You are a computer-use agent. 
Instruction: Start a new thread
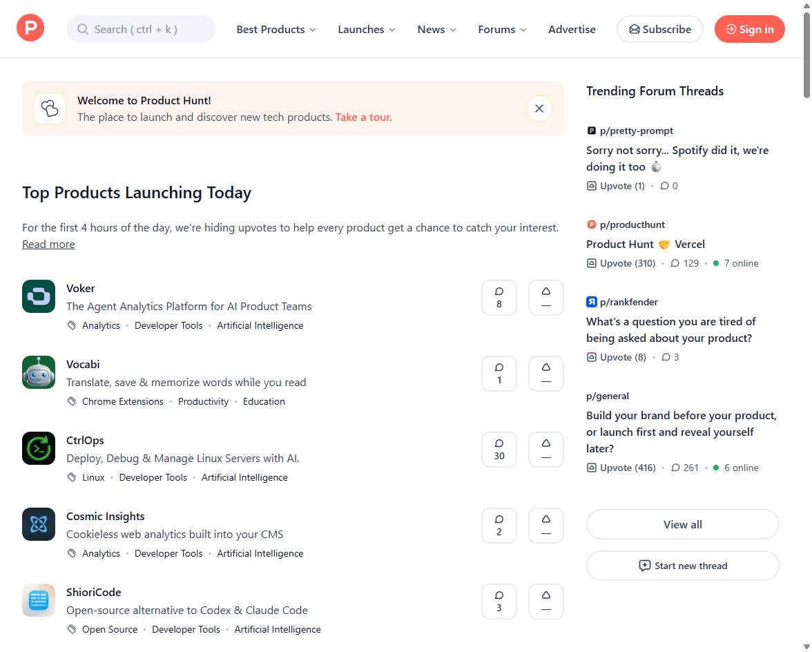[682, 566]
